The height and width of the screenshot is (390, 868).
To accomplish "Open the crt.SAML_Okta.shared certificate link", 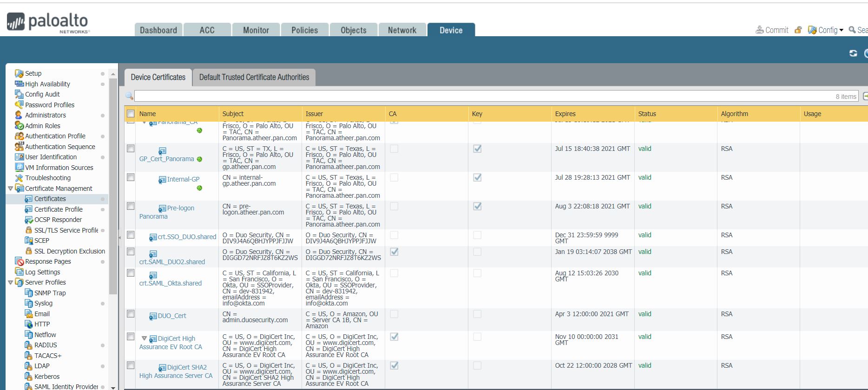I will (171, 283).
